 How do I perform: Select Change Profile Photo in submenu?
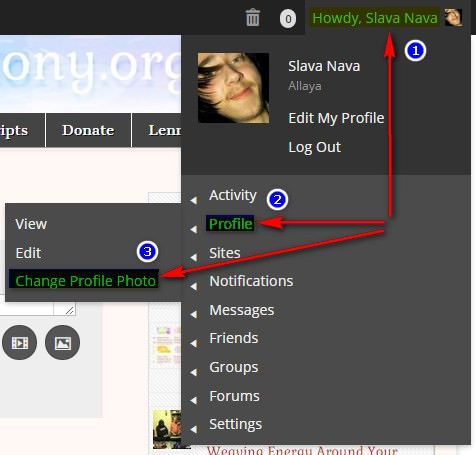(85, 281)
